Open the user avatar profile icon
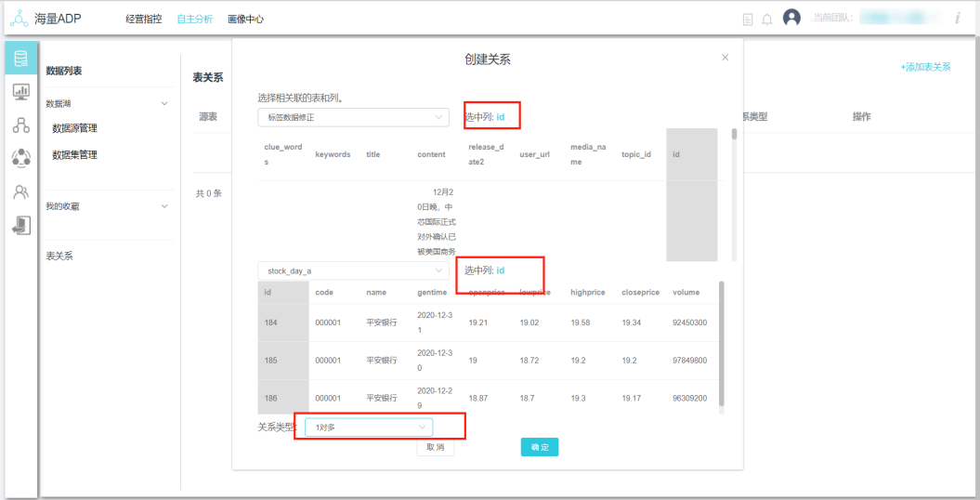The width and height of the screenshot is (980, 500). [x=791, y=18]
